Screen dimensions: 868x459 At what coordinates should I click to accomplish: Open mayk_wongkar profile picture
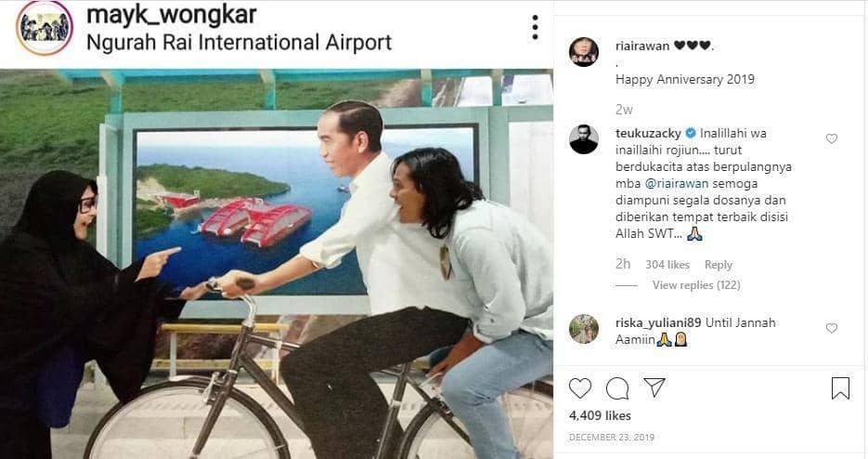coord(45,28)
